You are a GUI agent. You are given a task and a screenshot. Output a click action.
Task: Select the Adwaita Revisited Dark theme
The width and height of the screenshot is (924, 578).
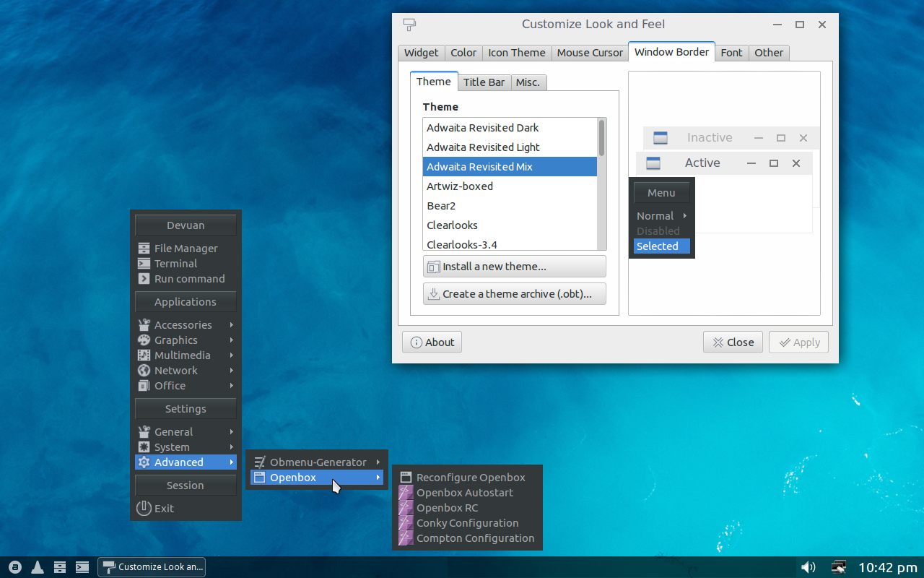click(x=510, y=128)
